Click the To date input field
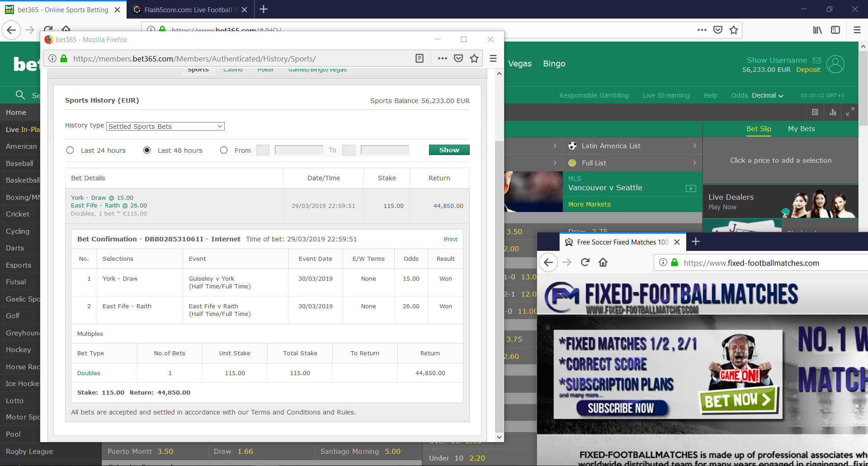The height and width of the screenshot is (466, 868). tap(385, 150)
